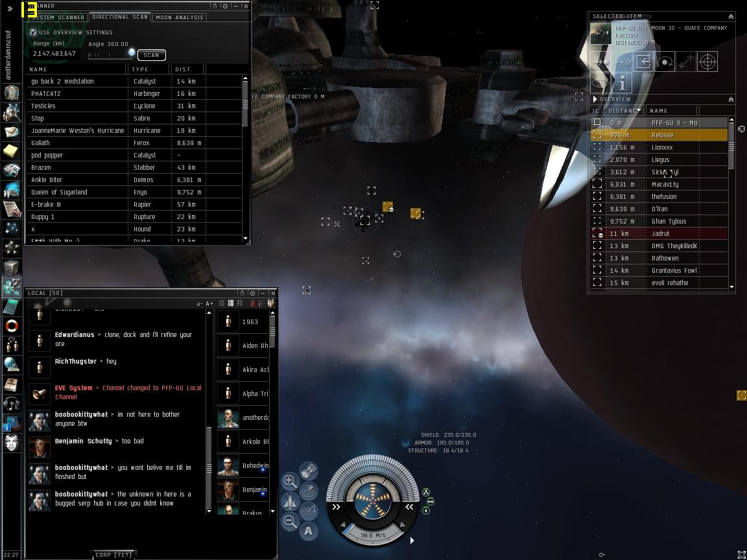Expand HUD right side double-chevron
747x560 pixels.
coord(409,507)
